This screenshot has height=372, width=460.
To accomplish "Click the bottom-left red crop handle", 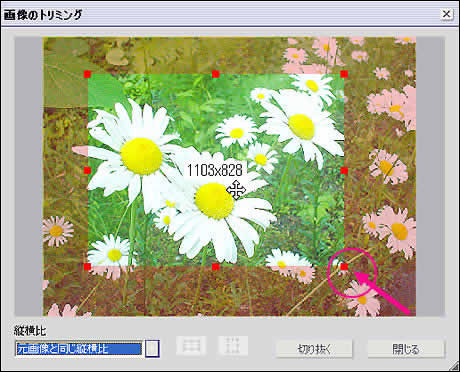I will coord(88,267).
